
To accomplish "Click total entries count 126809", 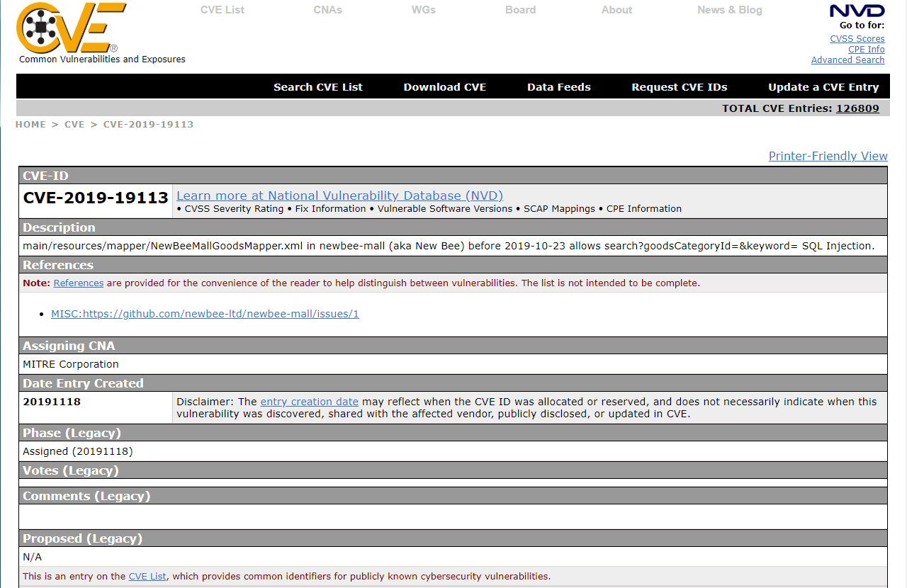I will coord(857,108).
